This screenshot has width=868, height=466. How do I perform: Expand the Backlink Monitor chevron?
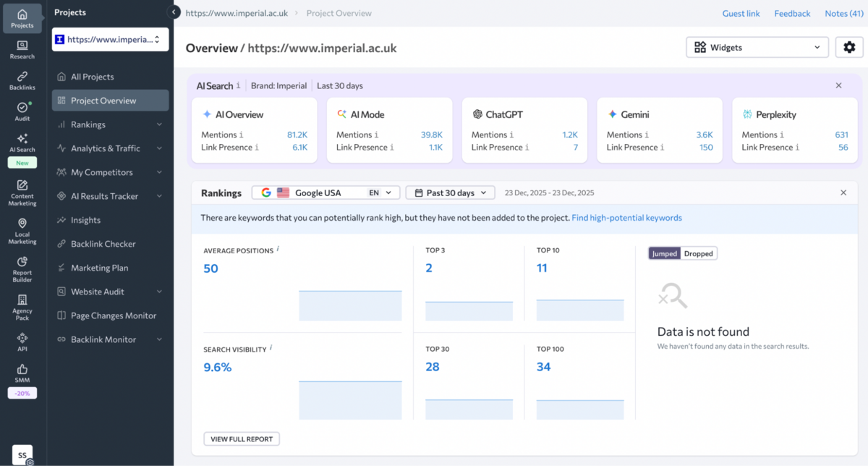click(x=159, y=339)
